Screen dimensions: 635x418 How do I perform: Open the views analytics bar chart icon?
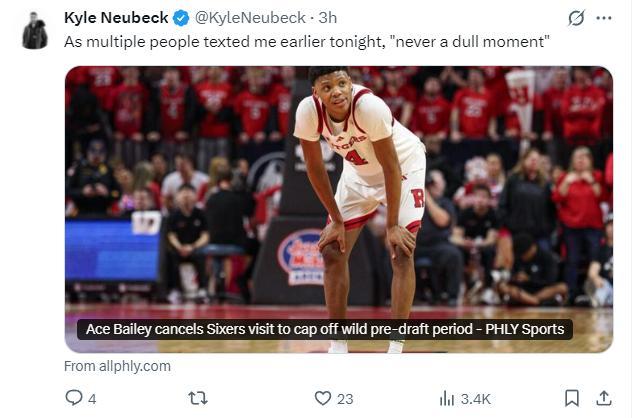click(x=447, y=398)
